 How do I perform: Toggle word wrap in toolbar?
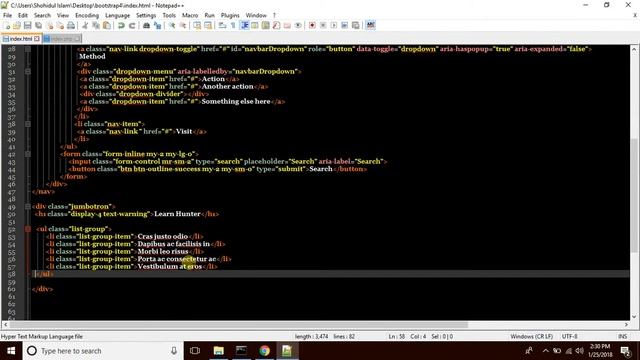coord(222,25)
